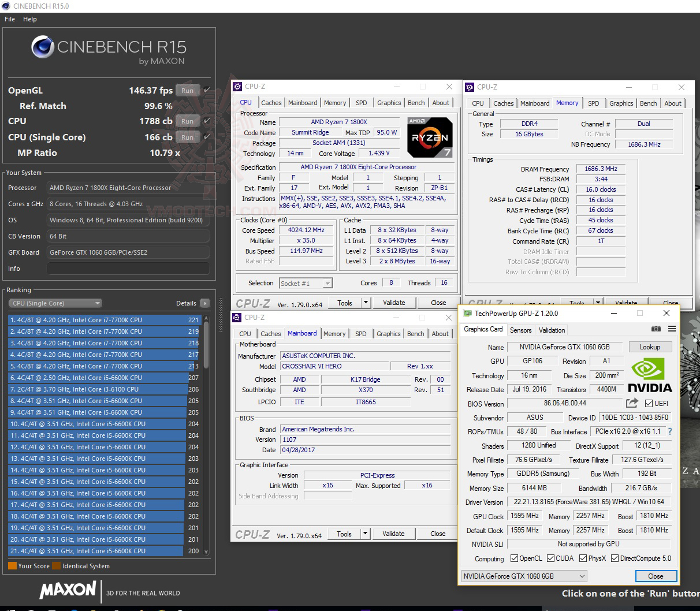700x611 pixels.
Task: Toggle the DirectCompute 5.0 checkbox
Action: [615, 558]
